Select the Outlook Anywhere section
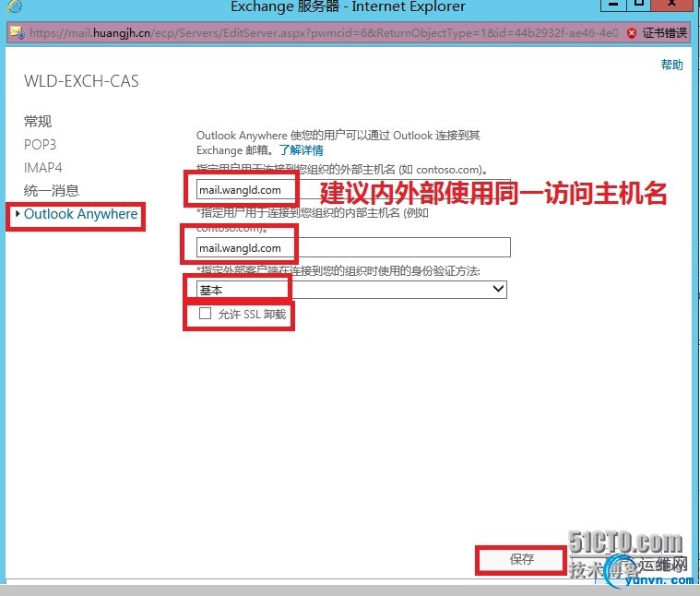 click(x=81, y=214)
